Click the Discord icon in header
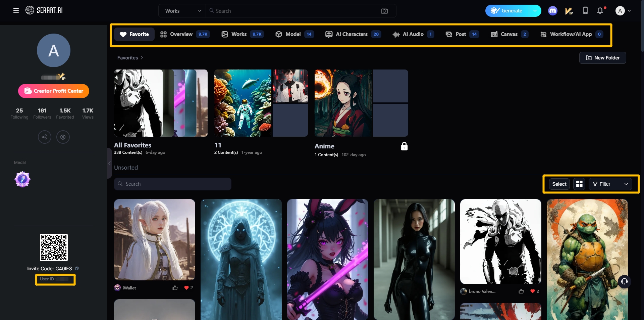 (552, 11)
